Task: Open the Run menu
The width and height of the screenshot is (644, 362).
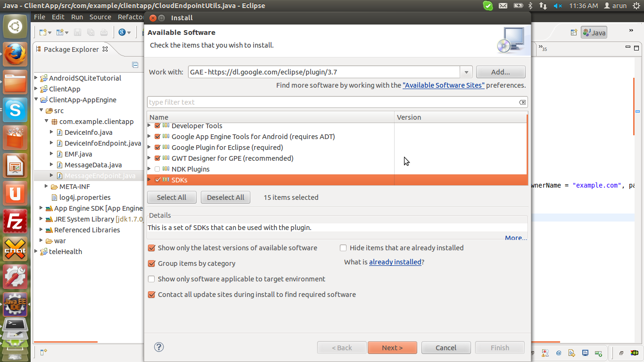Action: click(77, 17)
